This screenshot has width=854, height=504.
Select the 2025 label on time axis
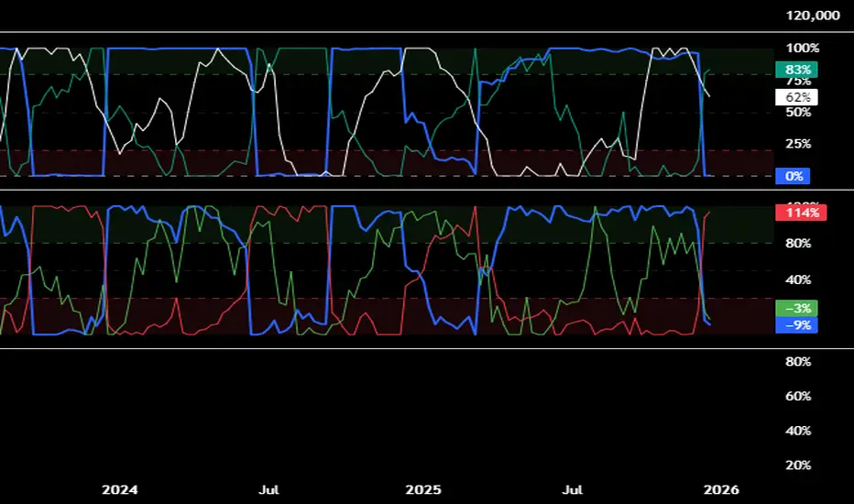point(423,490)
